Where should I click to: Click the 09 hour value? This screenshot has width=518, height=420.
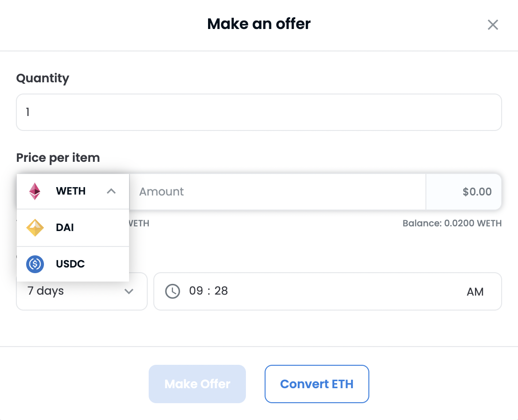196,291
